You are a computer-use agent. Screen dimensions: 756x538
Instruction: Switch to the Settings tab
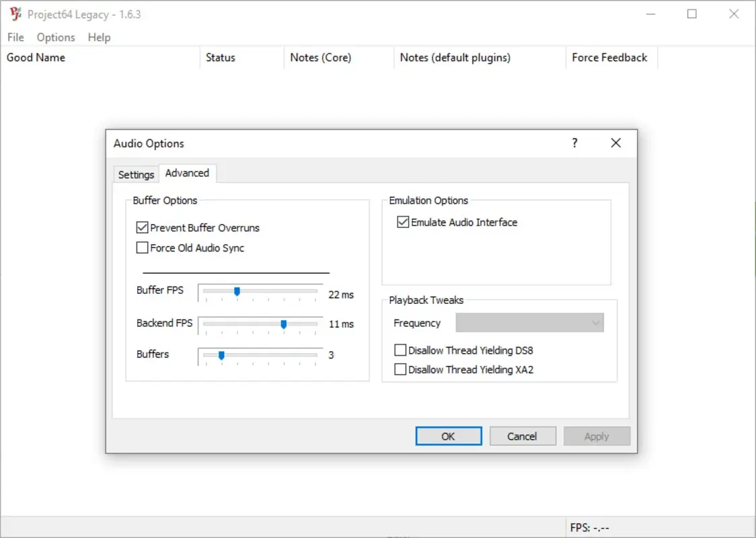tap(136, 174)
